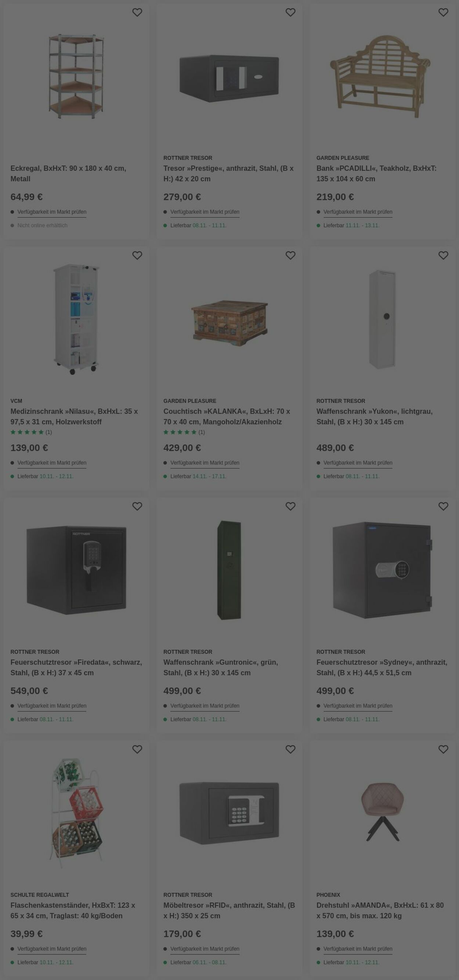Toggle wishlist heart for Feuerschutztresor Firedata

click(137, 506)
